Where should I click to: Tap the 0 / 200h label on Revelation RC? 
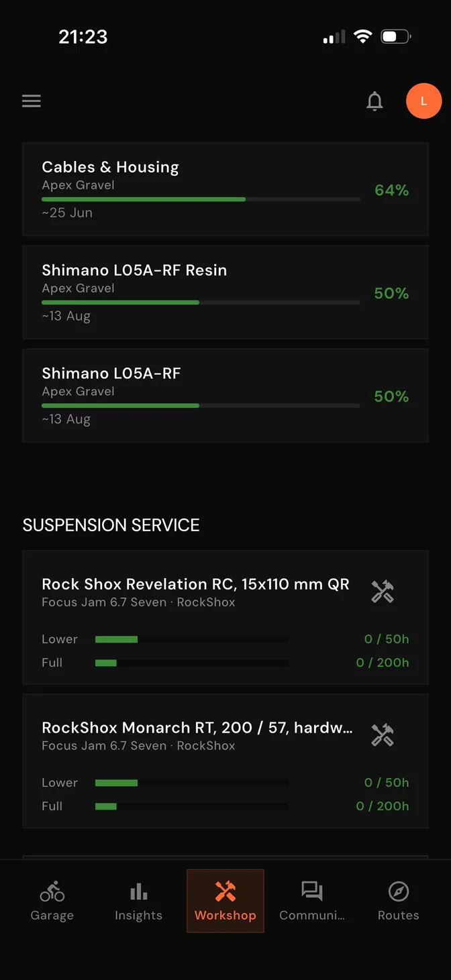383,663
